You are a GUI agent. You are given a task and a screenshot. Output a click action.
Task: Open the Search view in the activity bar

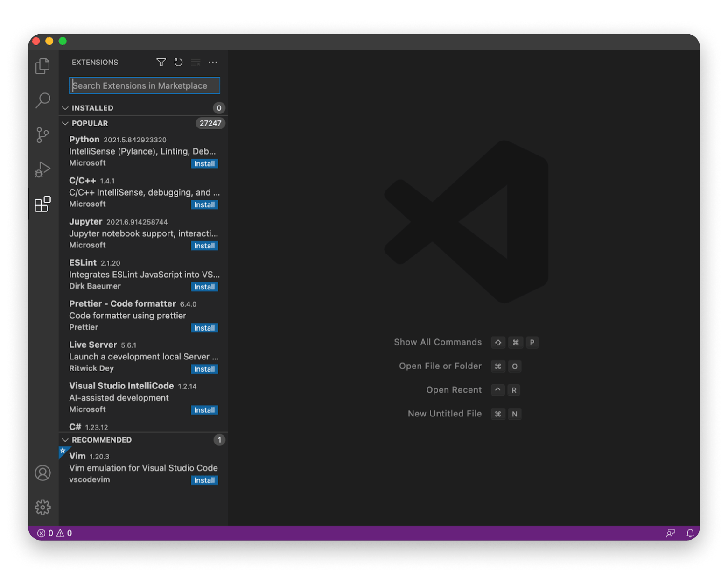(42, 100)
